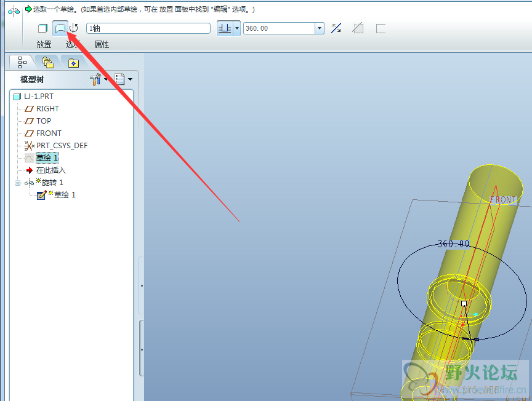Click the axis input field showing 1轴
The width and height of the screenshot is (532, 401).
tap(148, 28)
